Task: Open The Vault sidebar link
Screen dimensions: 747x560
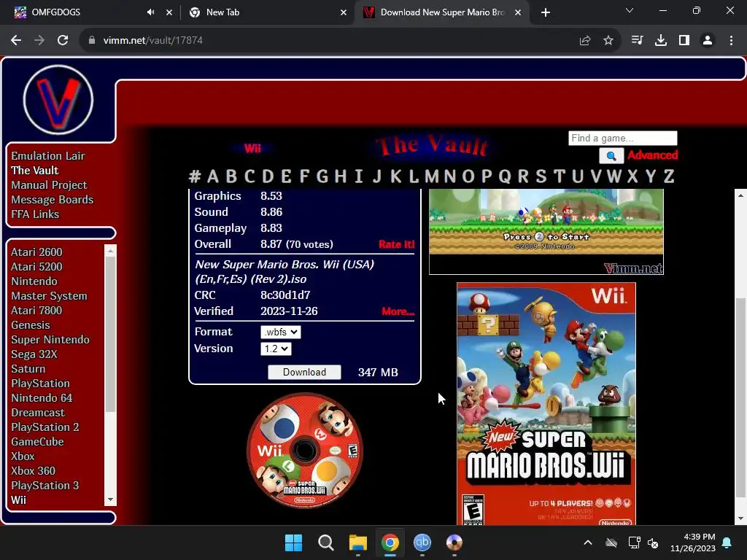Action: 35,171
